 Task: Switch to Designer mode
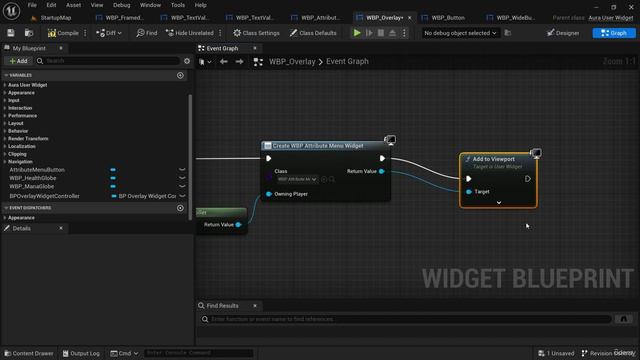(563, 33)
